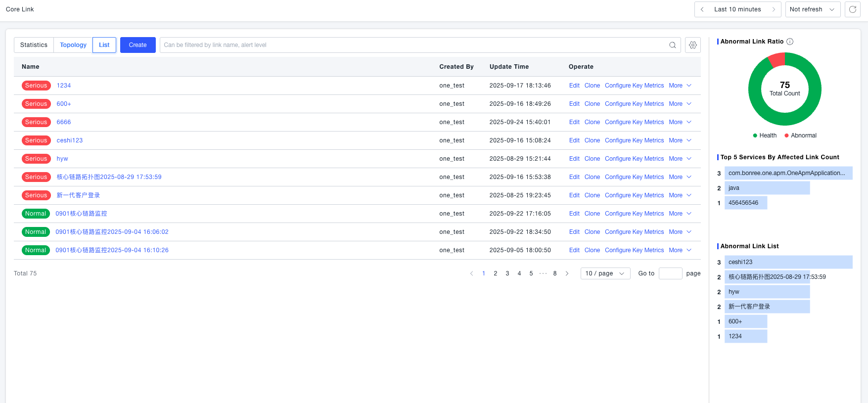
Task: Switch to the Statistics tab
Action: 34,45
